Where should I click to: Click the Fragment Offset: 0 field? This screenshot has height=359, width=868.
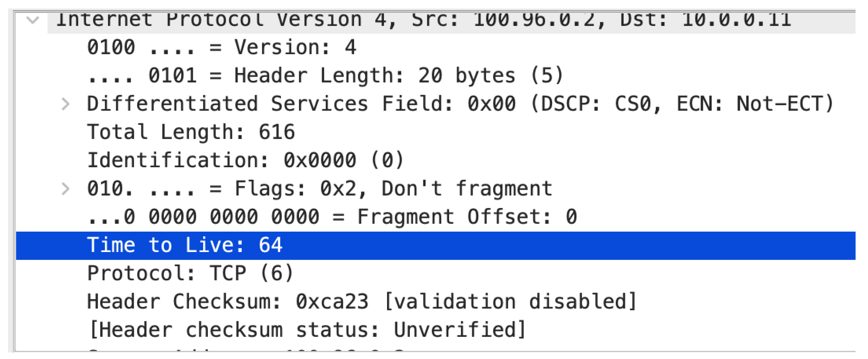(x=332, y=217)
